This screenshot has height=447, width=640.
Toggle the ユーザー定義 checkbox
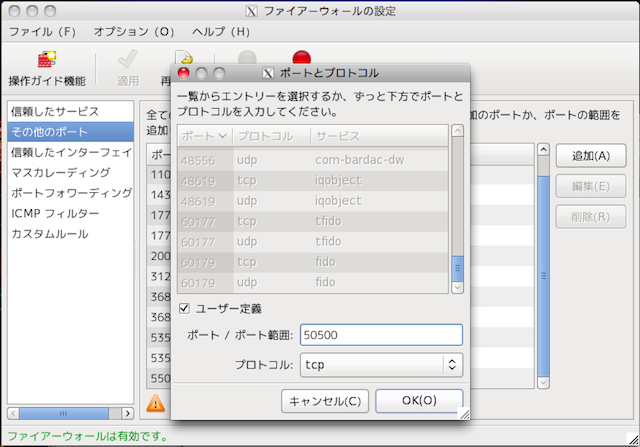(183, 308)
